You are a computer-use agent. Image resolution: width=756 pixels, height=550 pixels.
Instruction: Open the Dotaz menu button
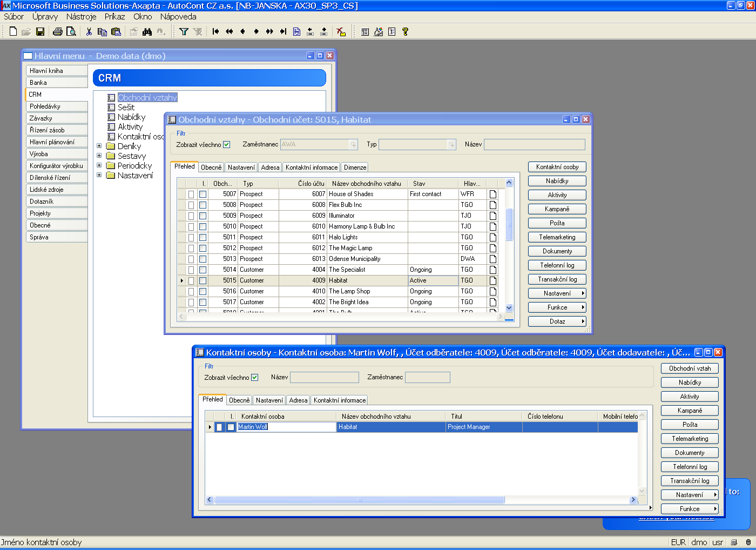pos(557,321)
